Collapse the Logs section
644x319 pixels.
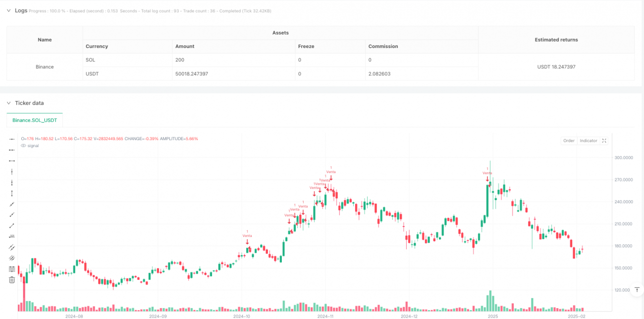[x=8, y=10]
